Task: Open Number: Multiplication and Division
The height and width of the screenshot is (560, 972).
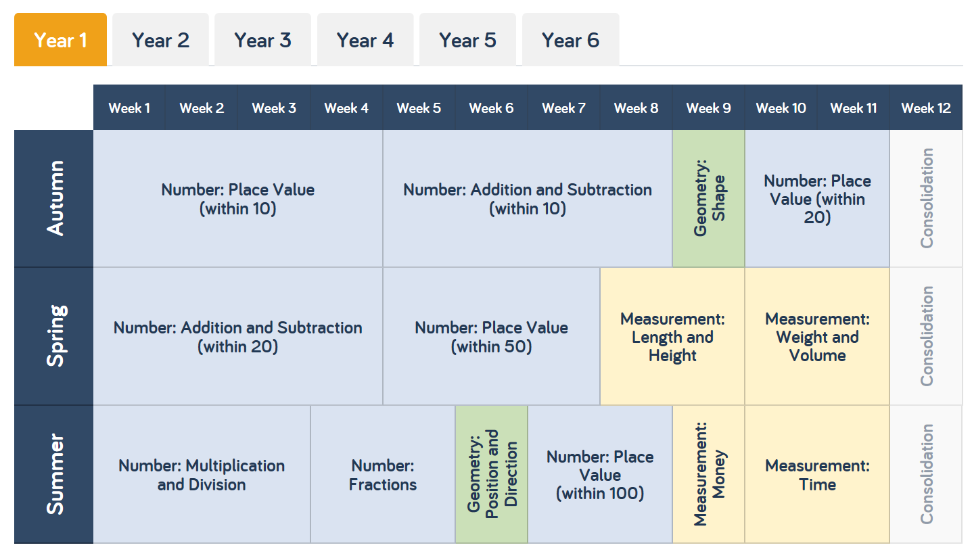Action: (202, 475)
